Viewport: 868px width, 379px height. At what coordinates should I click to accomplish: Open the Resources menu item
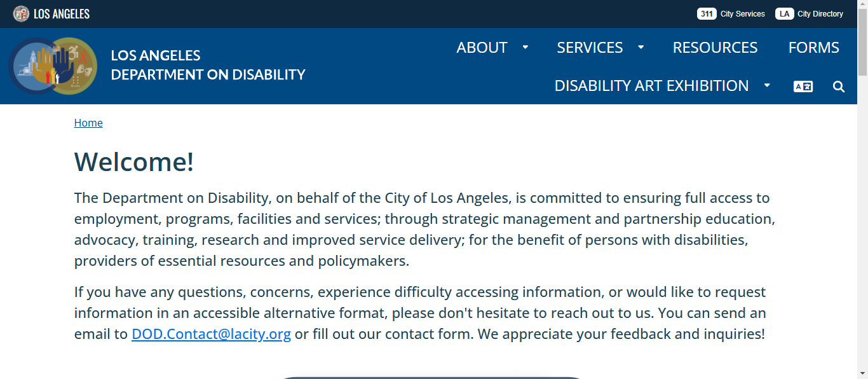coord(715,48)
